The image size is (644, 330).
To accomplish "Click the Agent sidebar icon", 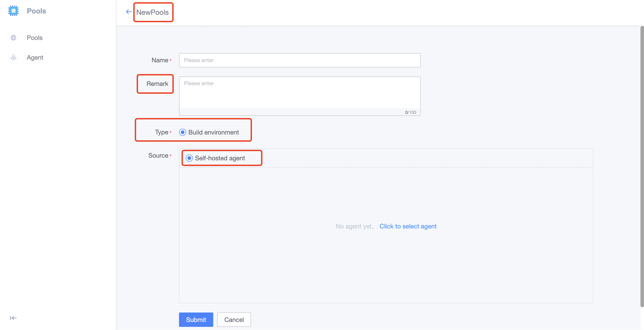I will [x=13, y=58].
